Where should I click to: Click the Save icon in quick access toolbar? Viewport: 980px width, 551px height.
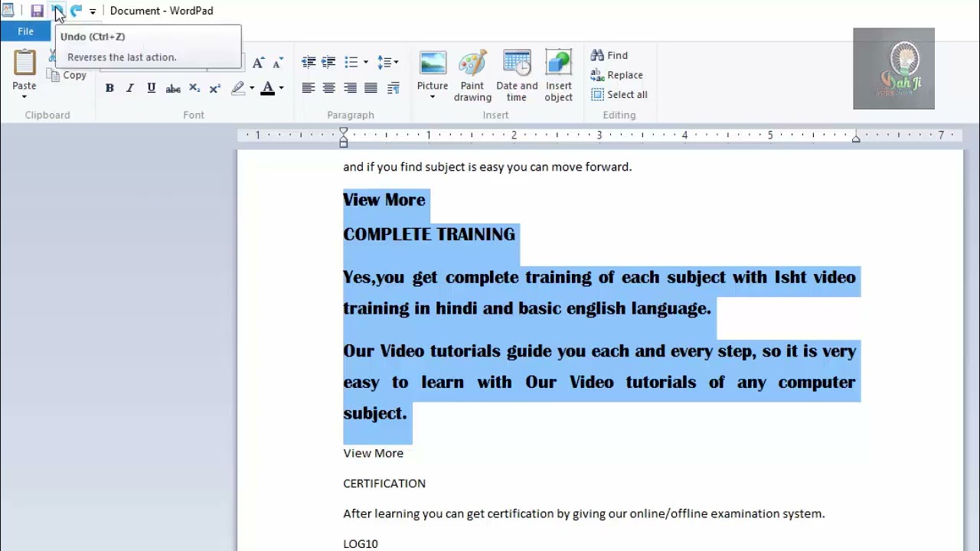tap(37, 11)
